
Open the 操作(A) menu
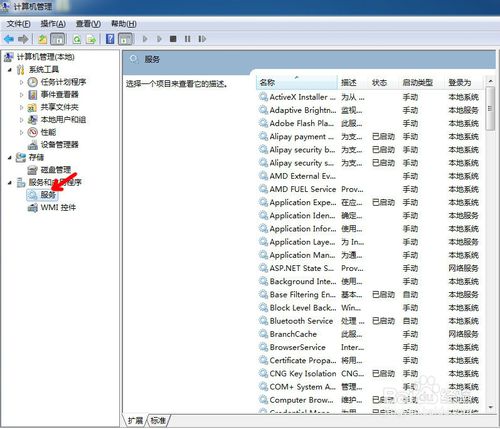pyautogui.click(x=53, y=24)
